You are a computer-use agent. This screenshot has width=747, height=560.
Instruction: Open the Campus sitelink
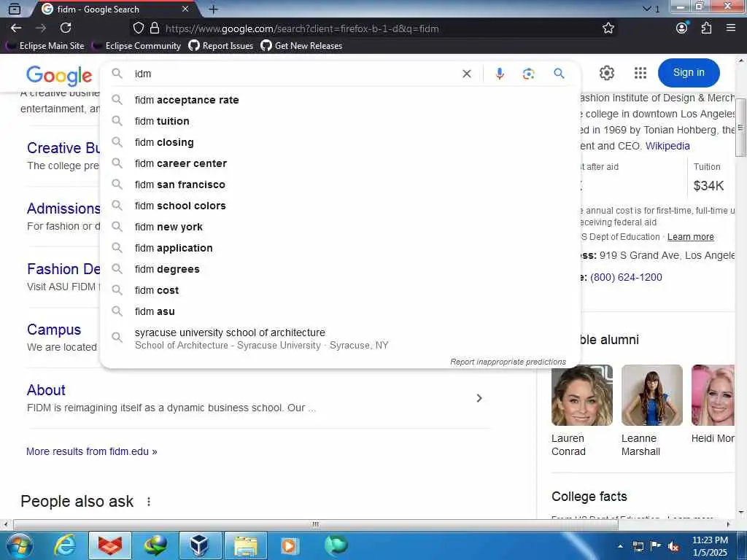click(54, 330)
